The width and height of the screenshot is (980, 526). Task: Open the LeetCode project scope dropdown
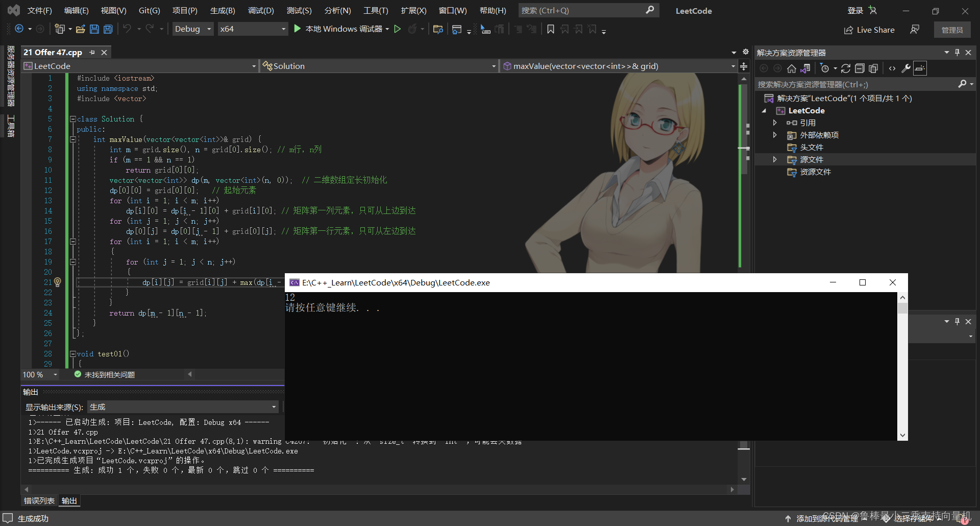140,66
